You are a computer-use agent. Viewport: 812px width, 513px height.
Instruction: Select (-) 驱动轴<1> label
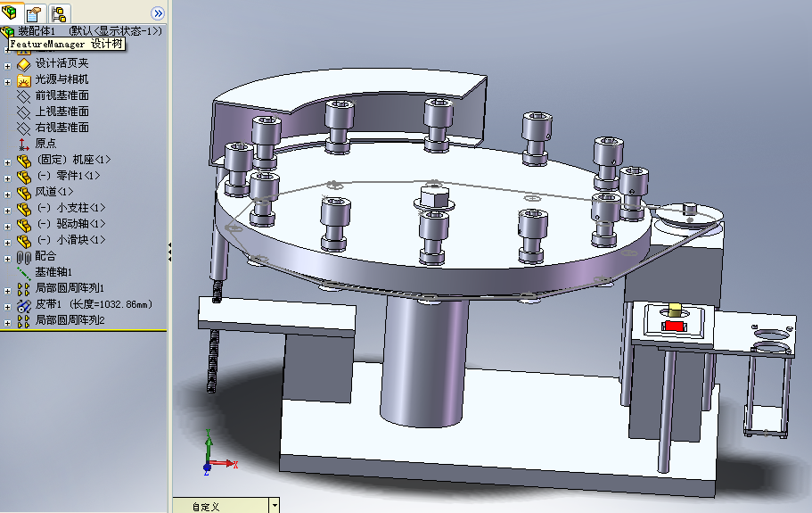71,224
